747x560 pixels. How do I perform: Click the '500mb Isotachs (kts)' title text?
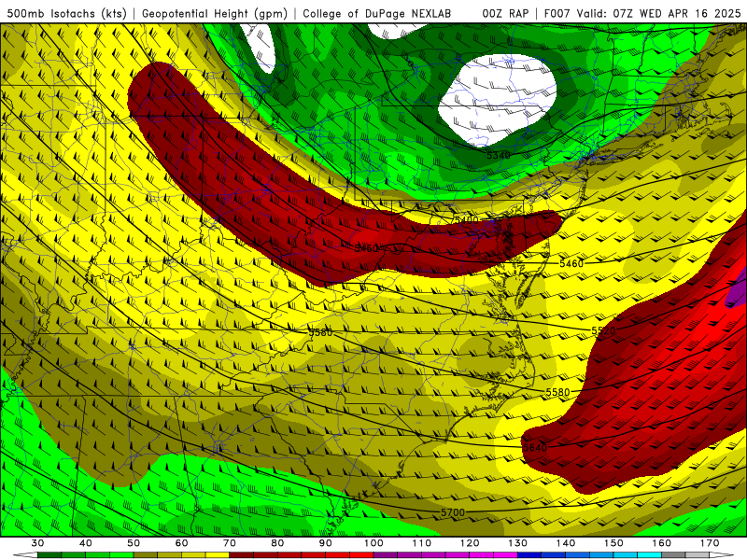pos(66,13)
